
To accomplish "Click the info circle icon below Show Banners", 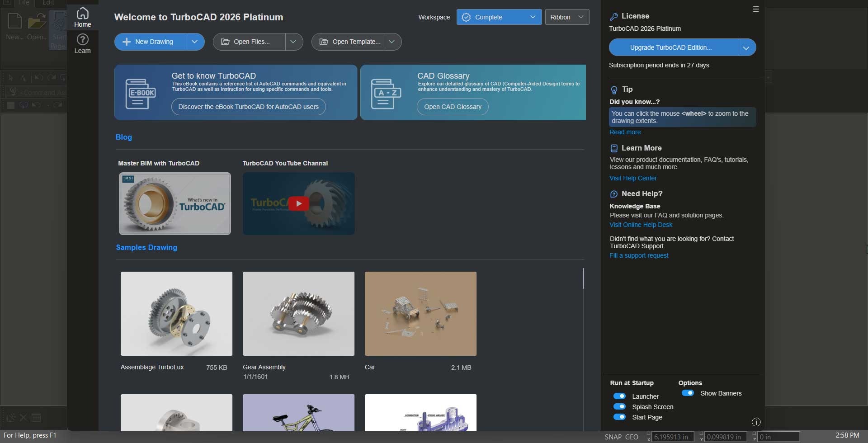I will click(x=756, y=422).
